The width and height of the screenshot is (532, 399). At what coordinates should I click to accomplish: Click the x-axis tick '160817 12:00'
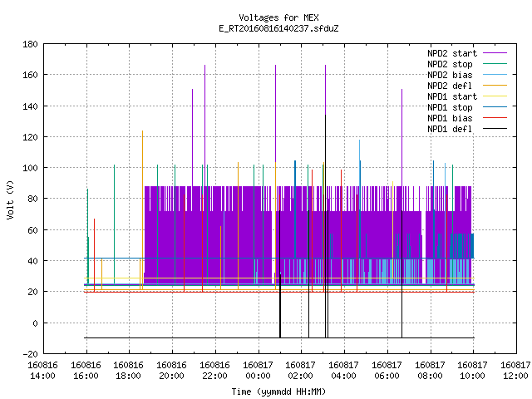pos(515,371)
